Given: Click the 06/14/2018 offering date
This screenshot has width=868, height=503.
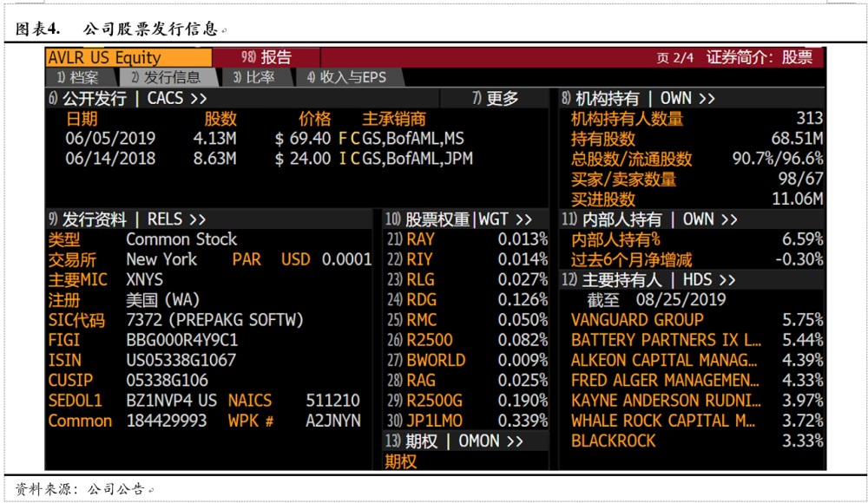Looking at the screenshot, I should click(110, 159).
